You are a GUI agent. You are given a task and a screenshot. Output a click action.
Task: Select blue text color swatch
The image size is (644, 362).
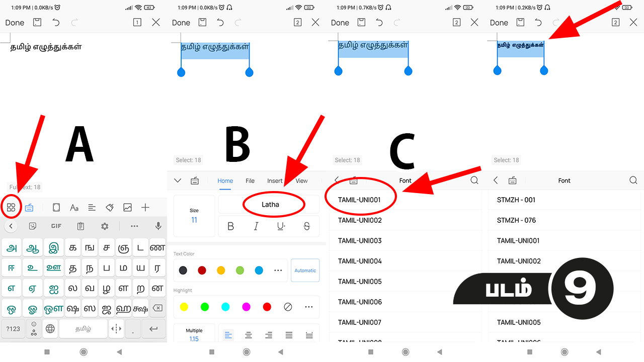[x=259, y=270]
